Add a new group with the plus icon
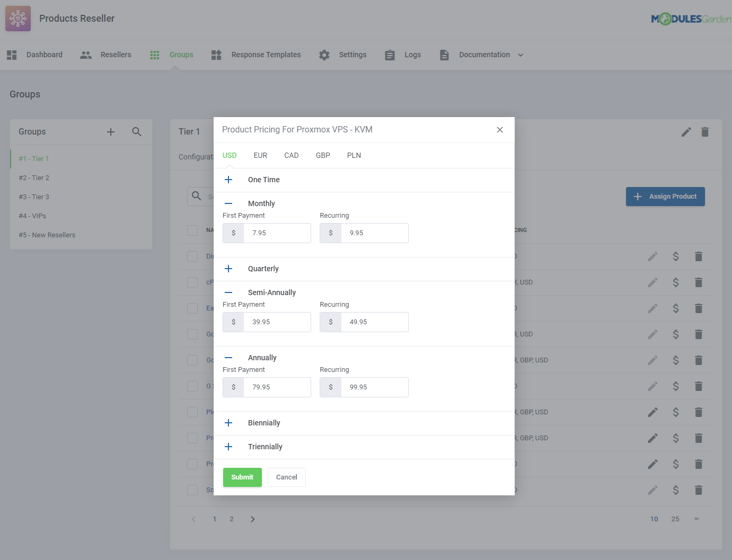This screenshot has width=732, height=560. point(111,131)
